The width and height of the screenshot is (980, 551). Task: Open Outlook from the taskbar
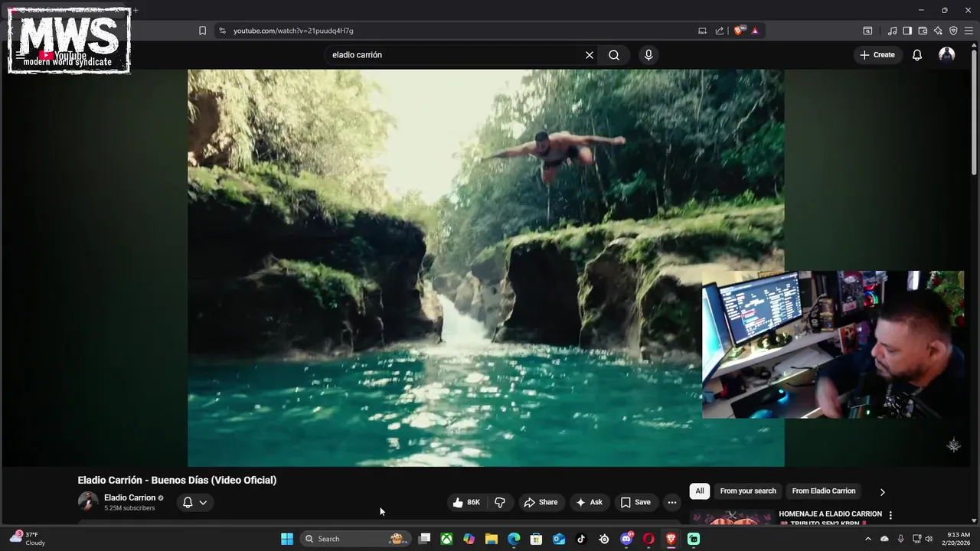559,539
